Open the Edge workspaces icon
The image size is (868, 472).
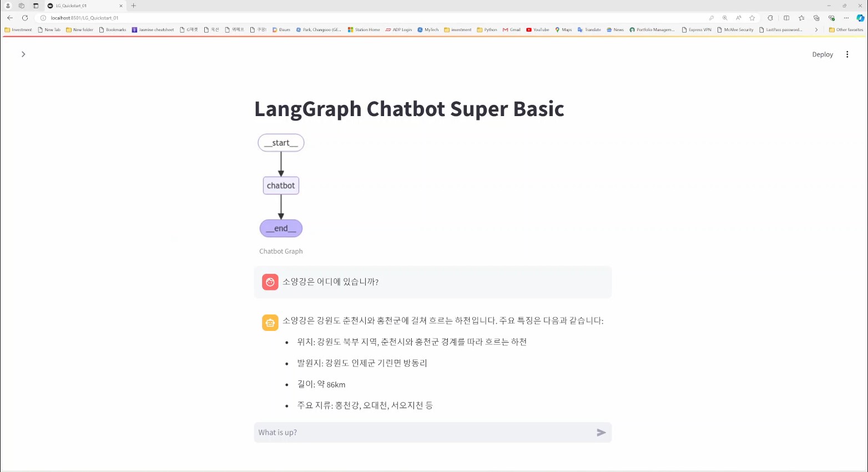click(x=22, y=6)
